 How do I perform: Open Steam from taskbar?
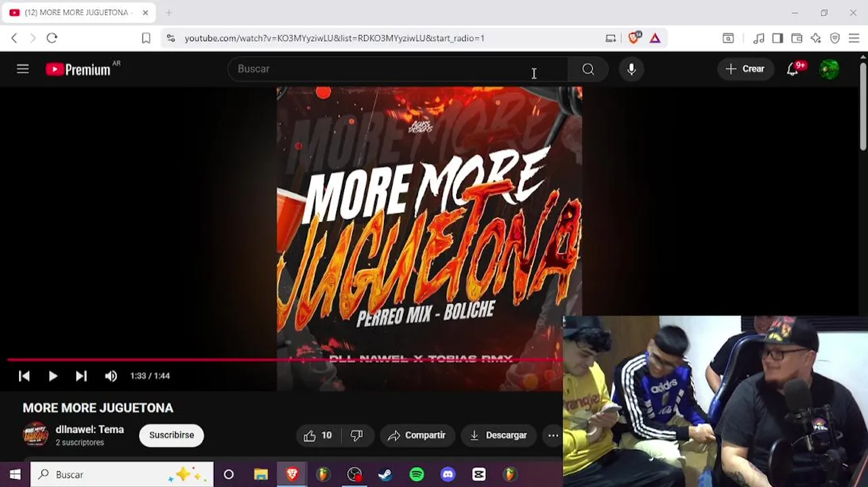(x=385, y=475)
